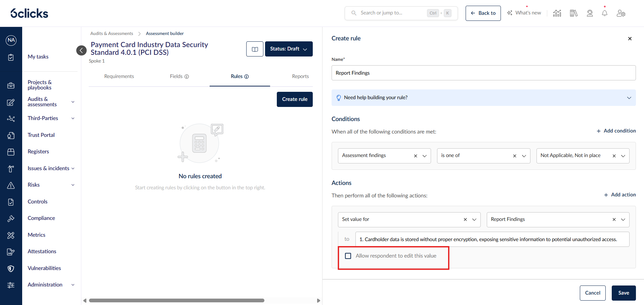Click the open book icon button
Screen dimensions: 644x305
(255, 49)
